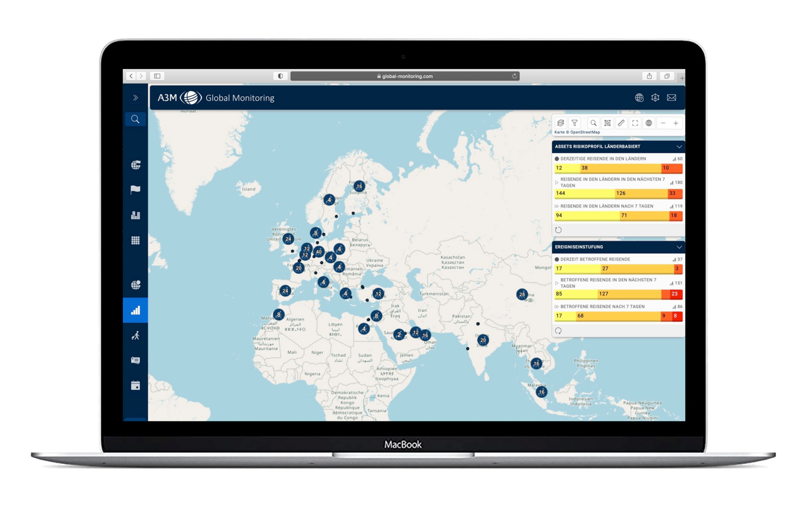This screenshot has height=527, width=812.
Task: Open the calendar icon in sidebar
Action: pyautogui.click(x=136, y=385)
